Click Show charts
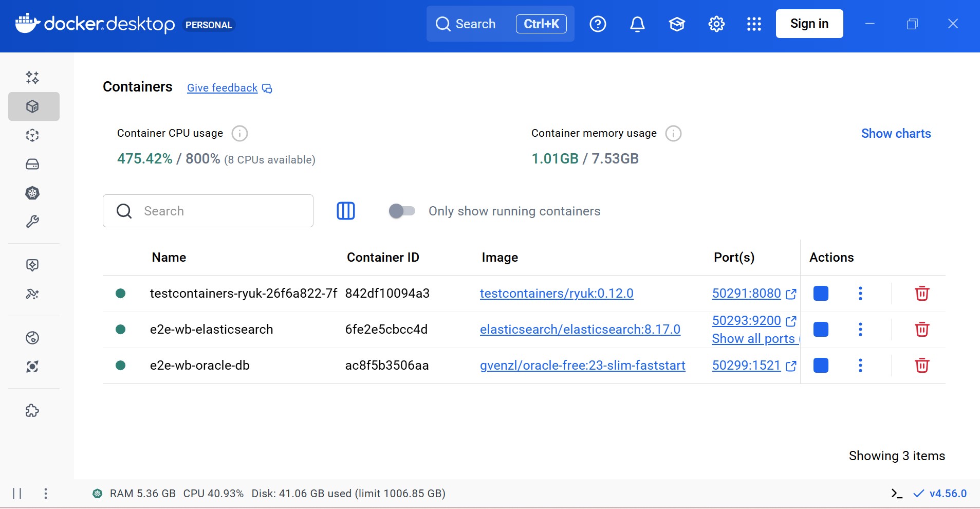This screenshot has width=980, height=509. coord(896,134)
